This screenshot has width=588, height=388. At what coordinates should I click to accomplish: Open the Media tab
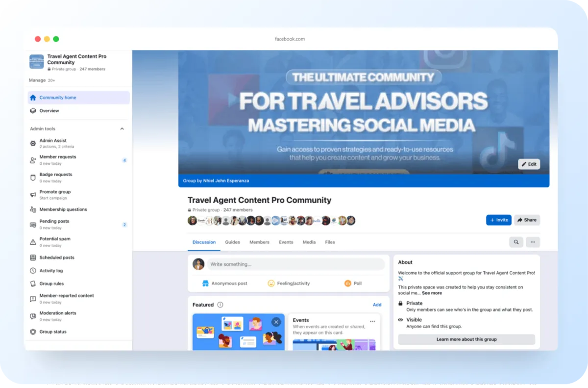point(309,242)
